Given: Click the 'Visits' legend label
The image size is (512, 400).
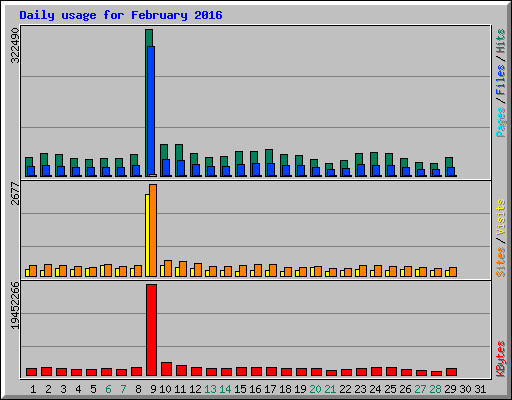Looking at the screenshot, I should [x=500, y=217].
